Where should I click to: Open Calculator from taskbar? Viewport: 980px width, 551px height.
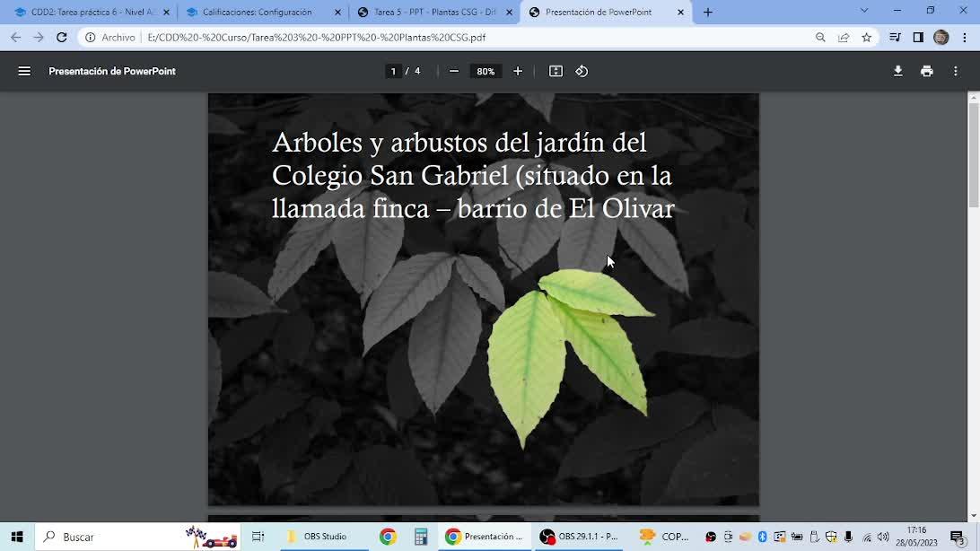[x=421, y=537]
